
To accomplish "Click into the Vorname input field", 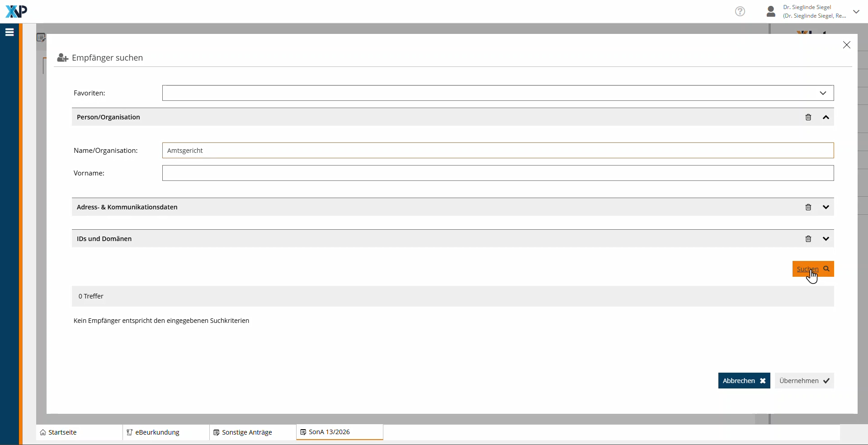I will (x=497, y=173).
